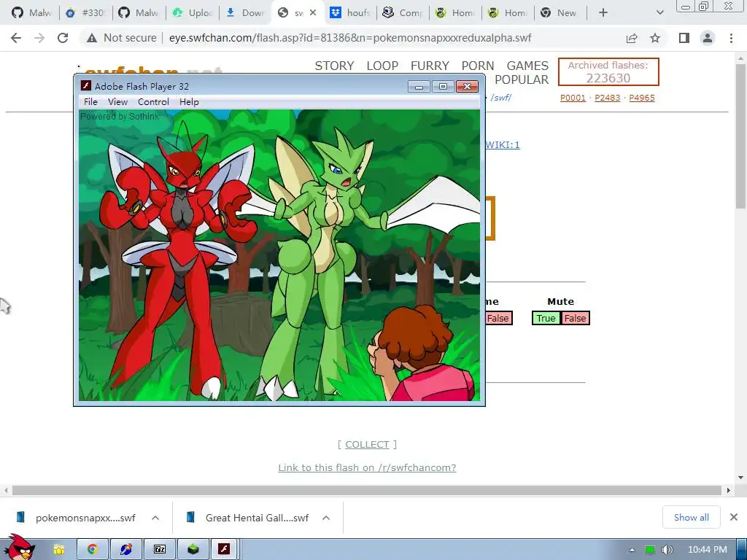This screenshot has height=560, width=747.
Task: Open the Chrome profile avatar
Action: (708, 38)
